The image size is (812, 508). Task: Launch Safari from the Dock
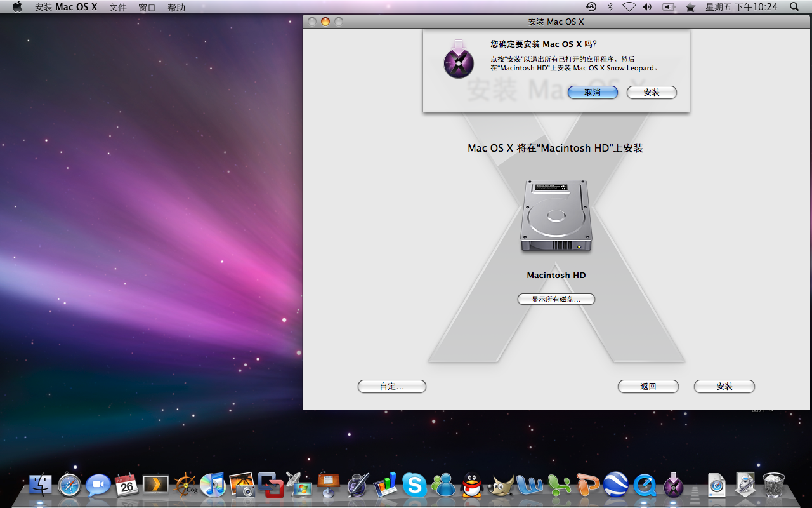(70, 485)
